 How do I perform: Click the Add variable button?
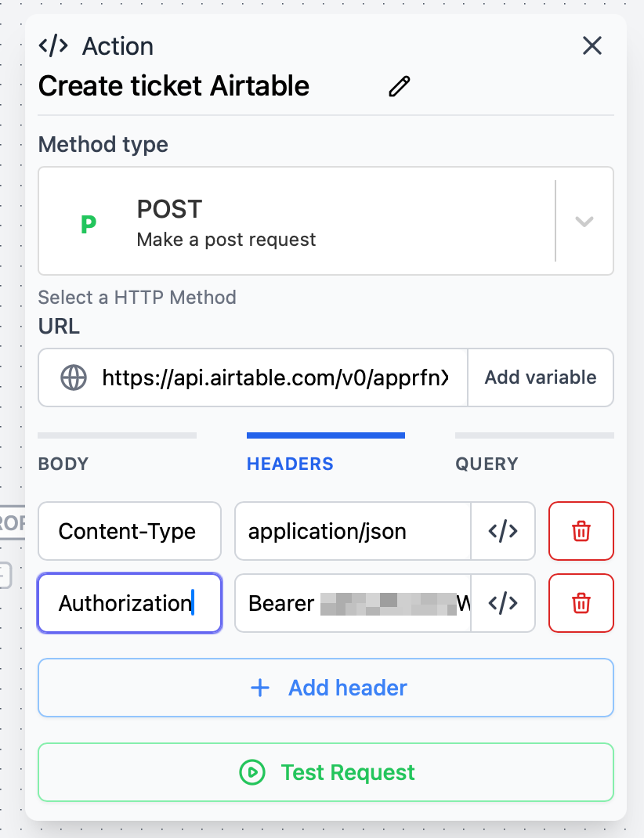[540, 377]
